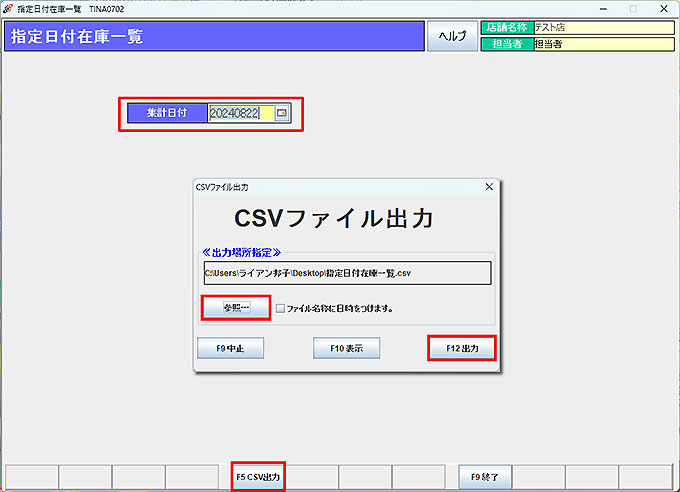The width and height of the screenshot is (680, 492).
Task: Click the 担当者 green label
Action: 507,44
